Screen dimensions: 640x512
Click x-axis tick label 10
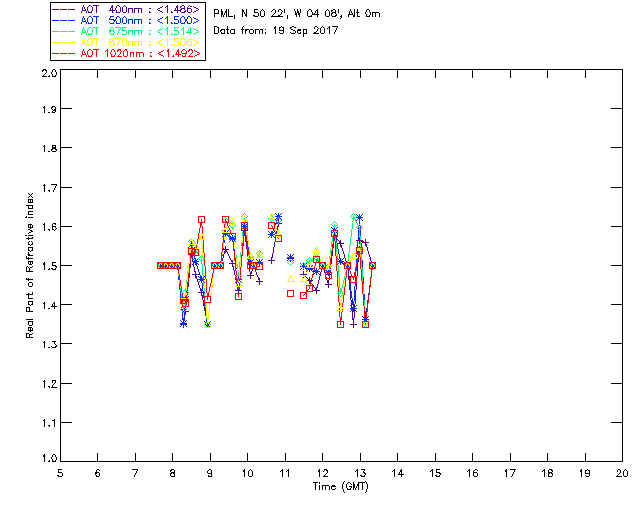(x=247, y=473)
